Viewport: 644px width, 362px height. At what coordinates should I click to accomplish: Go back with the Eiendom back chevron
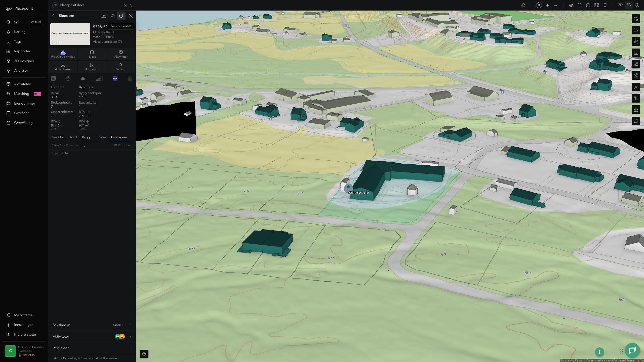point(53,16)
